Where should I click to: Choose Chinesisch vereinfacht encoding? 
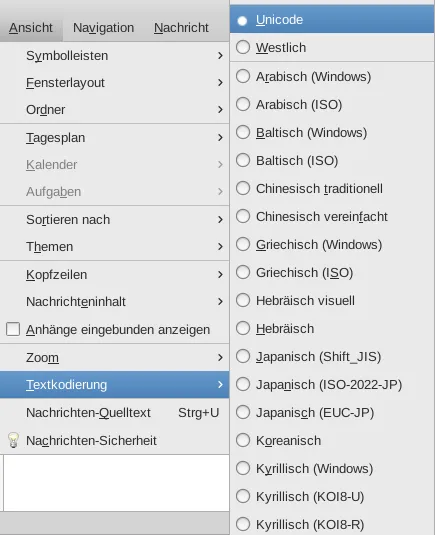(x=332, y=217)
